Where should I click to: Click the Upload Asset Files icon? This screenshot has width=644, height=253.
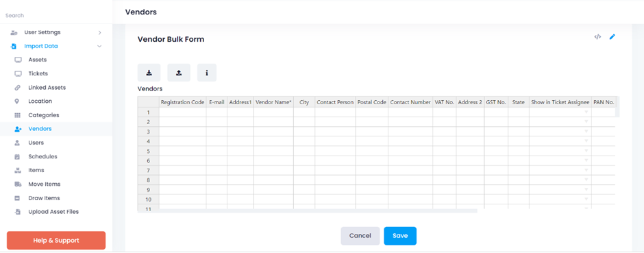coord(17,212)
